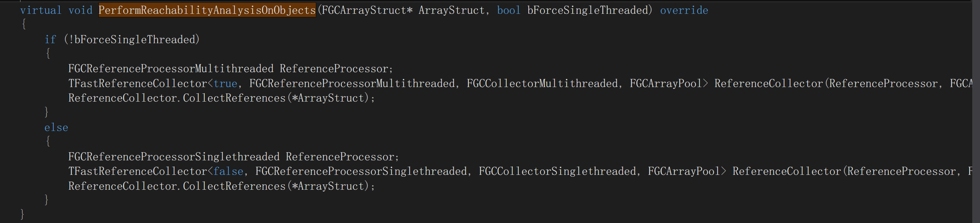
Task: Click CollectReferences call inside the if block
Action: 234,98
